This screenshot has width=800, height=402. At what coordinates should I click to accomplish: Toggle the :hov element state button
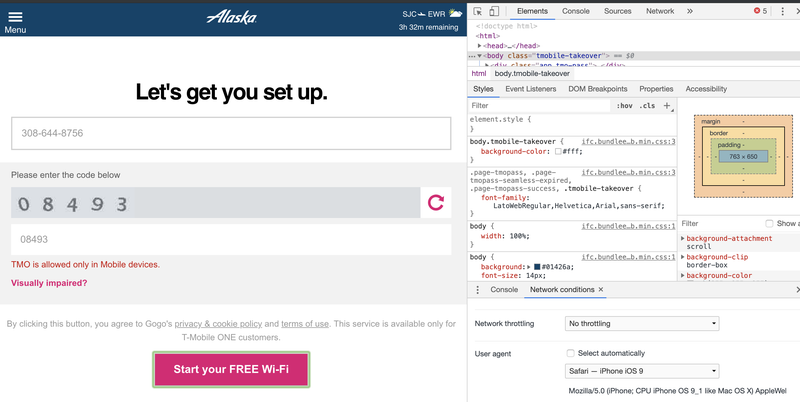(x=624, y=106)
